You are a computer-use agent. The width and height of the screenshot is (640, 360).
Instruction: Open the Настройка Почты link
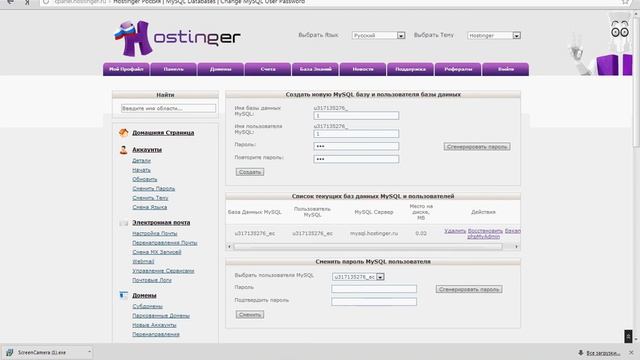155,233
